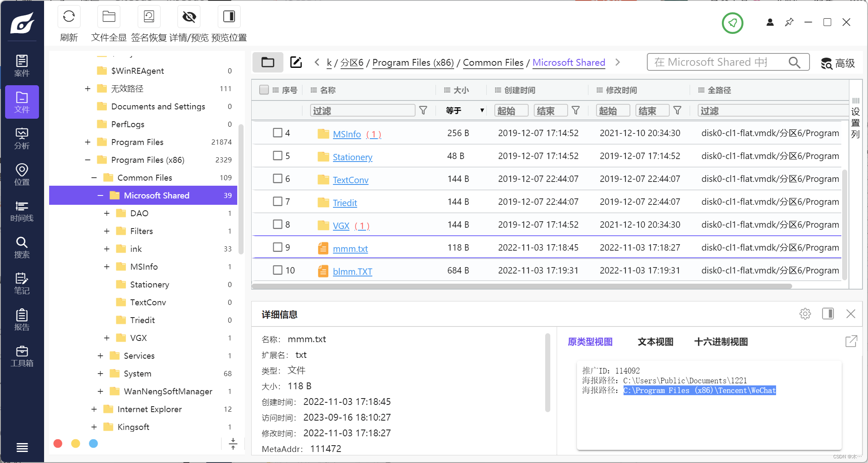
Task: Click the 刷新 refresh icon
Action: pyautogui.click(x=69, y=17)
